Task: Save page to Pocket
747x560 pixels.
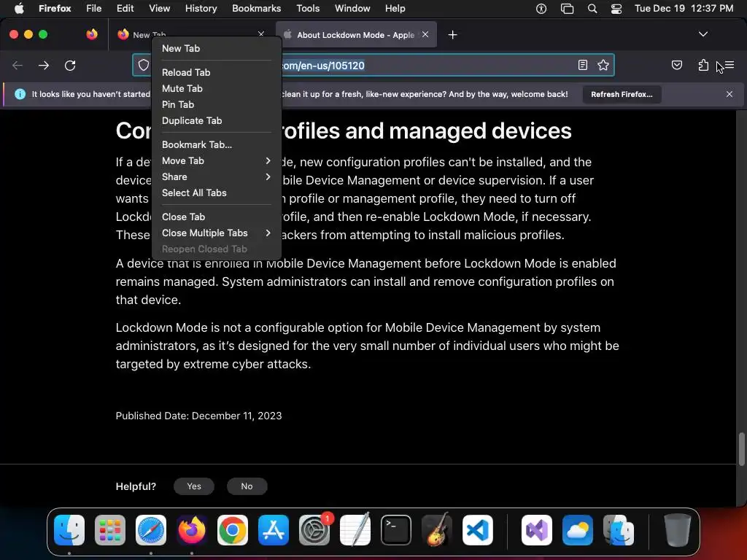Action: pos(676,65)
